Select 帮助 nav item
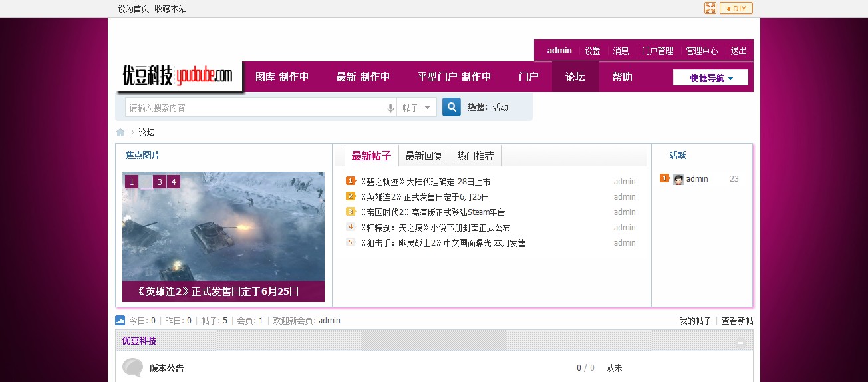Viewport: 868px width, 382px height. tap(623, 77)
